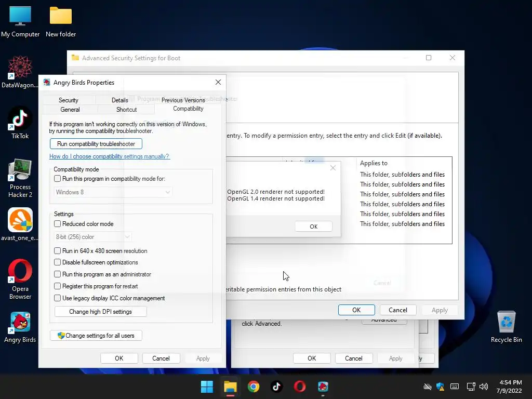Select the avast_one installer icon

click(x=20, y=224)
